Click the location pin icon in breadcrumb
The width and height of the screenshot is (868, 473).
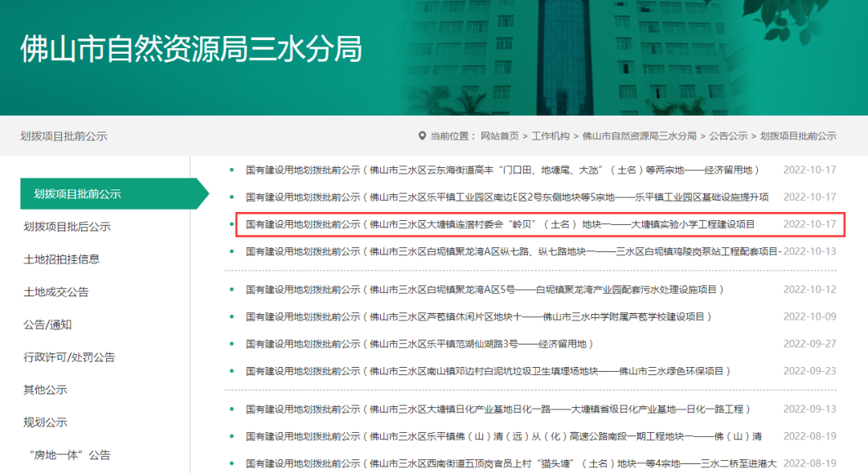[x=422, y=137]
